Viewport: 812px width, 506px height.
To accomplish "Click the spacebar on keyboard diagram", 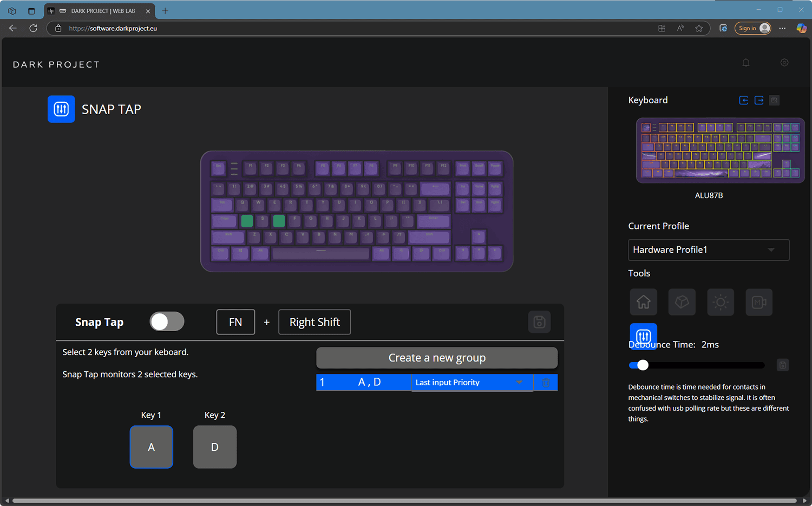I will click(x=321, y=253).
